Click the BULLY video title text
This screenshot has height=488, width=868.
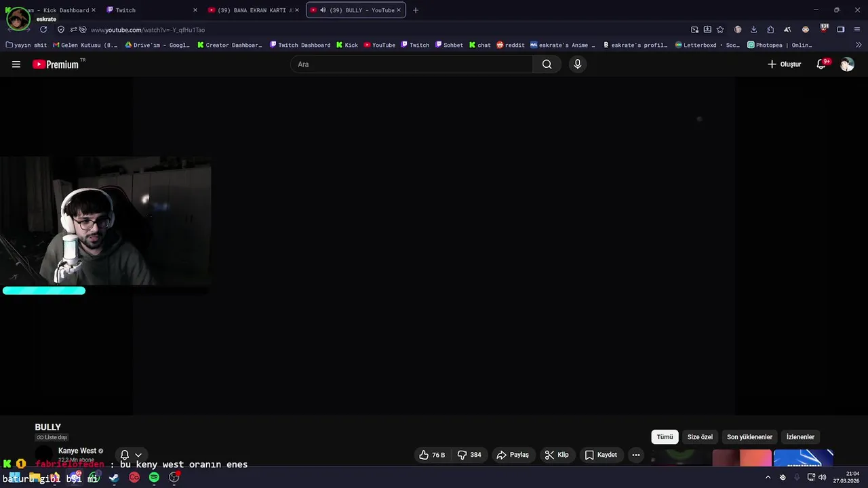[x=47, y=427]
